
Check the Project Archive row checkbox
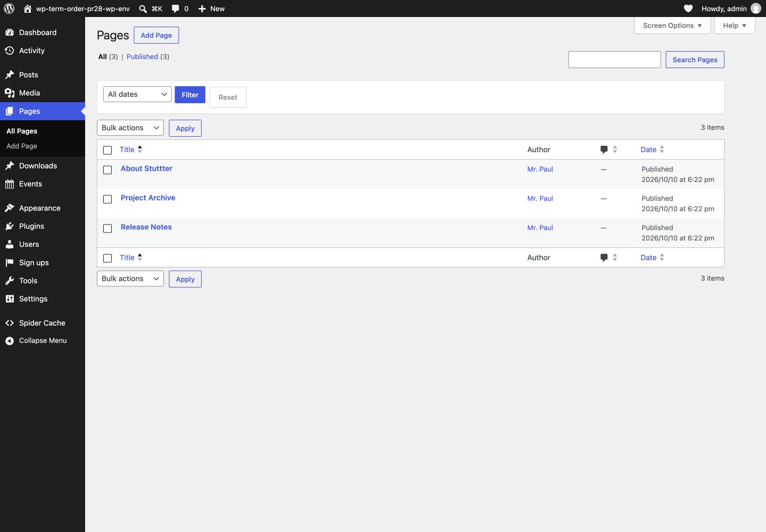coord(107,199)
